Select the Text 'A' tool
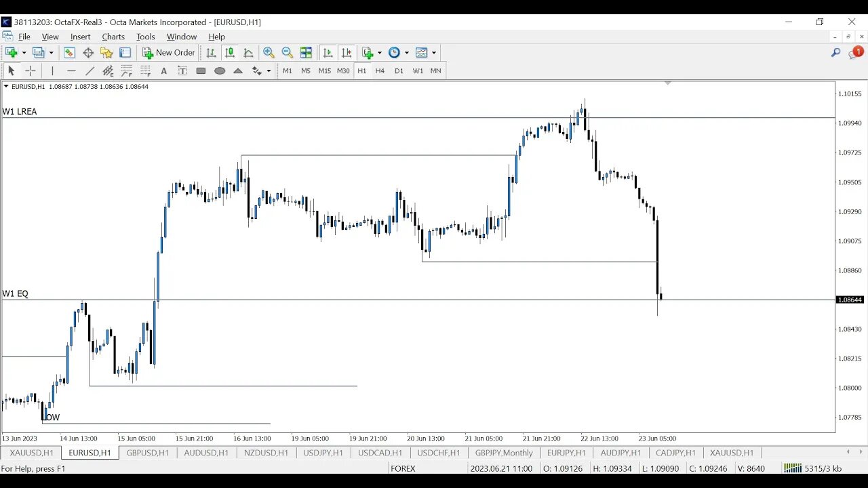Viewport: 868px width, 488px height. point(163,70)
